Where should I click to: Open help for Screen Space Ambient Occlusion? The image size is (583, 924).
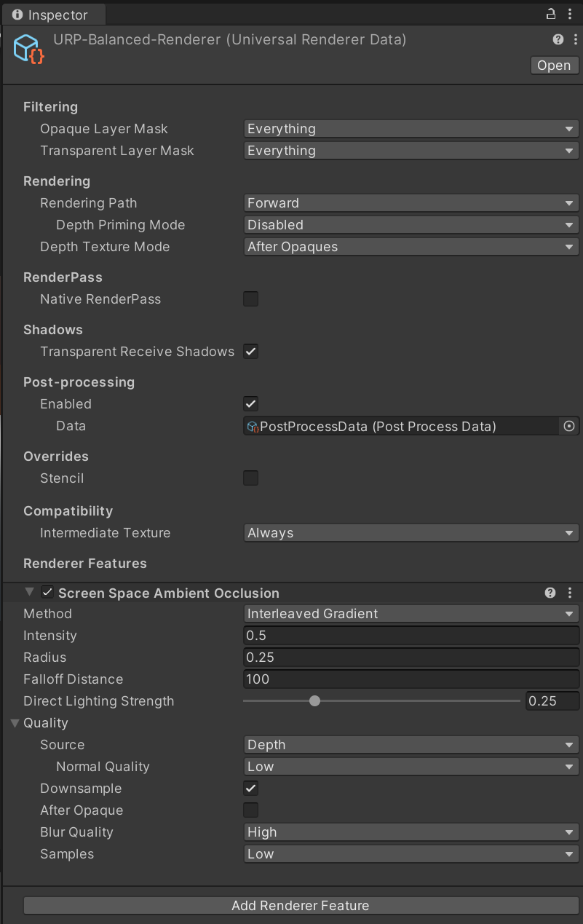click(550, 593)
